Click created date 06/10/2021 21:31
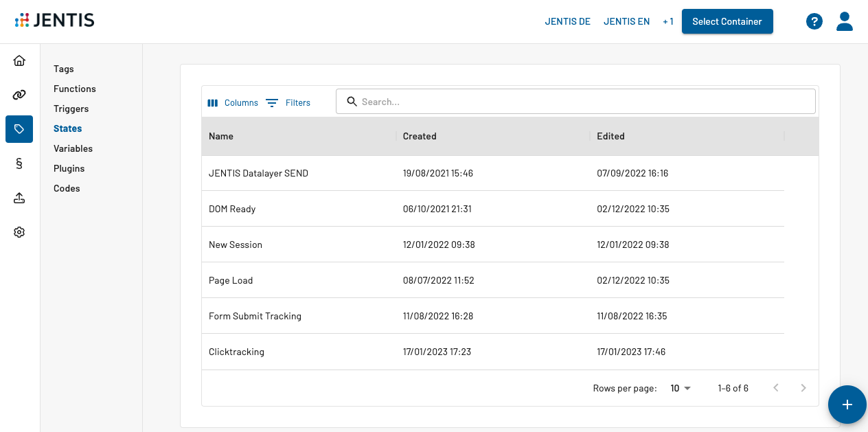Screen dimensions: 868x432 click(x=437, y=209)
